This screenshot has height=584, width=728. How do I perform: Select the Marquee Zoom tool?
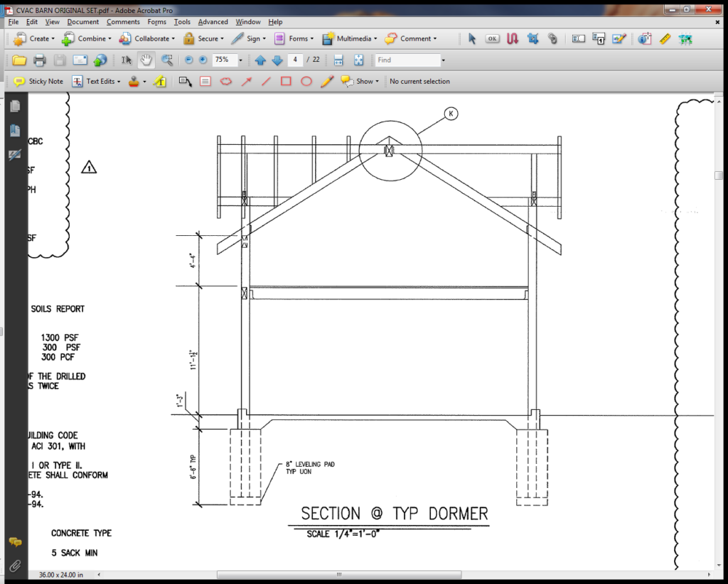(166, 60)
